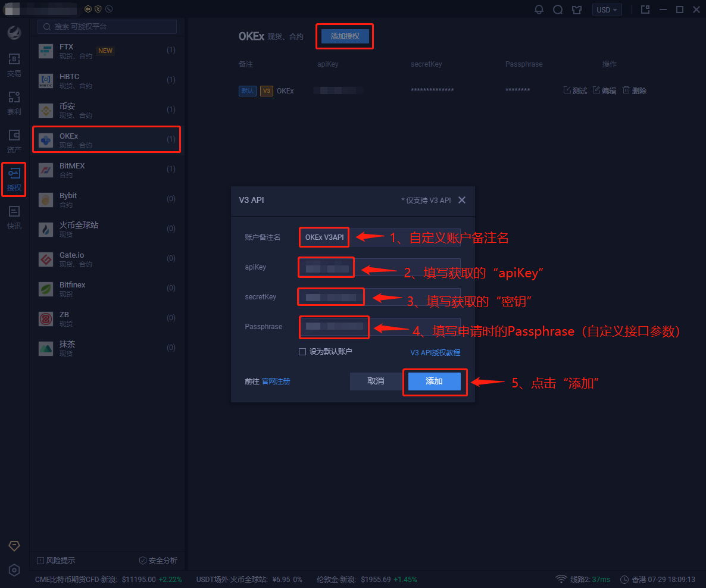The image size is (706, 588).
Task: Select Bybit platform in the list
Action: (x=107, y=199)
